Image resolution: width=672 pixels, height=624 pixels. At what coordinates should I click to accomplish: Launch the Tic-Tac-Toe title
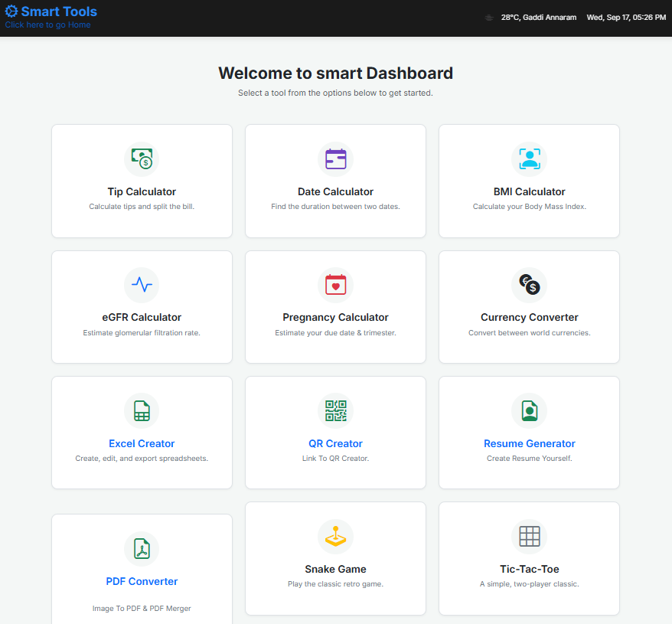[530, 569]
